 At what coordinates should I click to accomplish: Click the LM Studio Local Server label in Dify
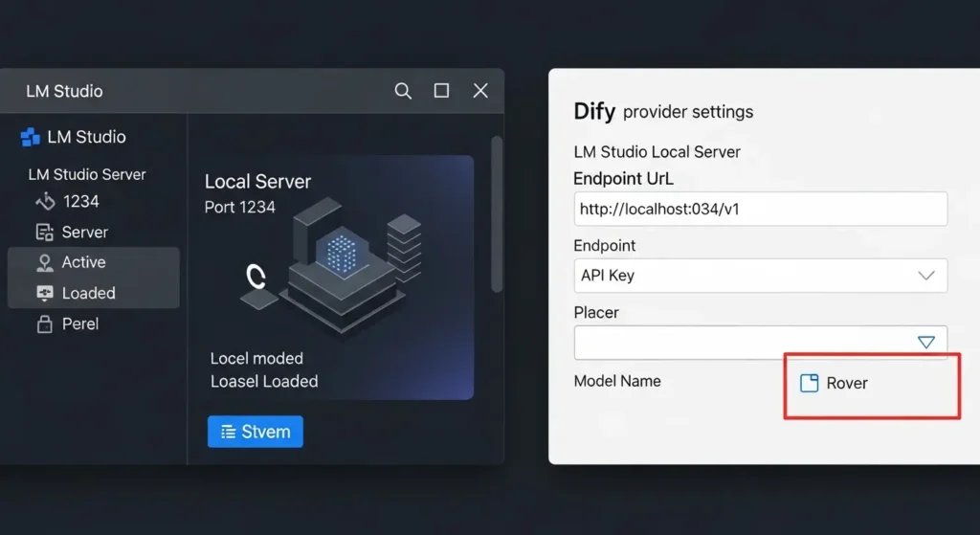657,152
